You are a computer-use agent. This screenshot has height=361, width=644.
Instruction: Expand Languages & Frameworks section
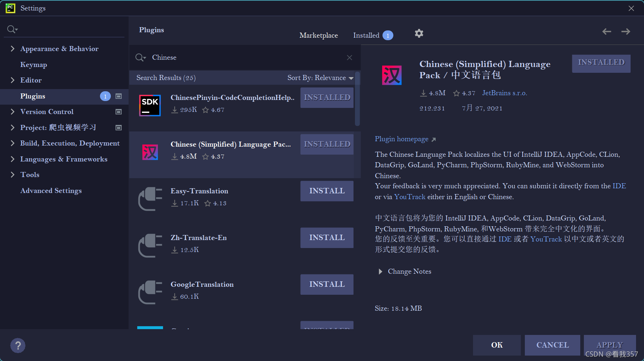tap(13, 159)
